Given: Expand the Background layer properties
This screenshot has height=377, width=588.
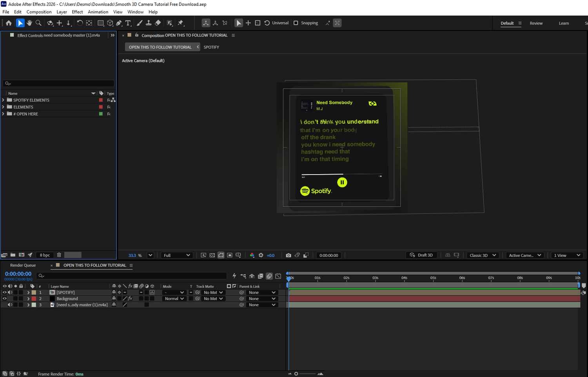Looking at the screenshot, I should point(28,299).
